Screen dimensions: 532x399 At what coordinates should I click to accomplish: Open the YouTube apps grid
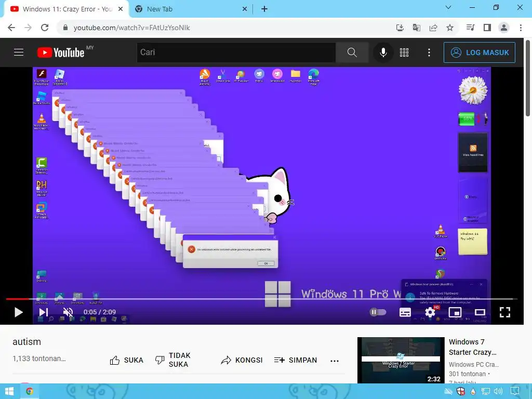(x=404, y=52)
